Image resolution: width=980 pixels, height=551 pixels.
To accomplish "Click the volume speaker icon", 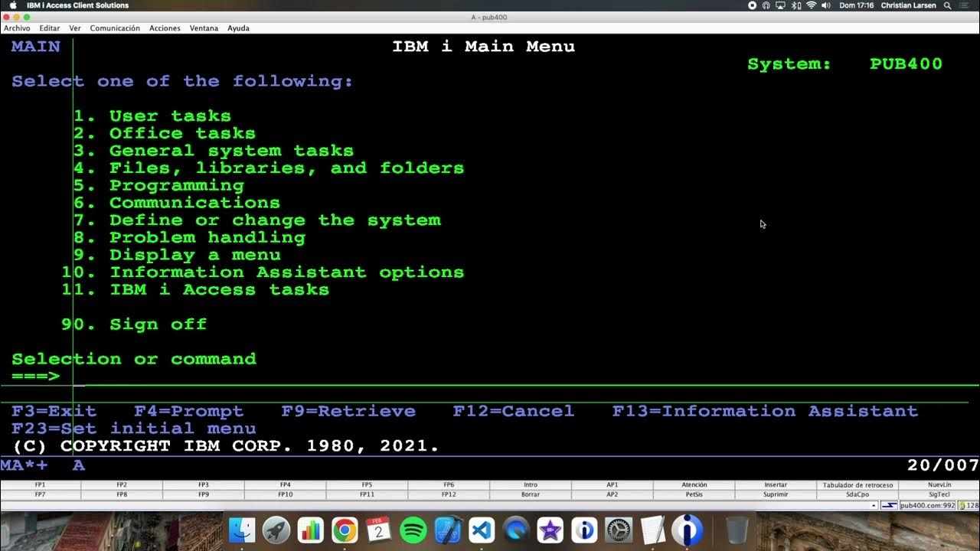I will click(x=826, y=5).
